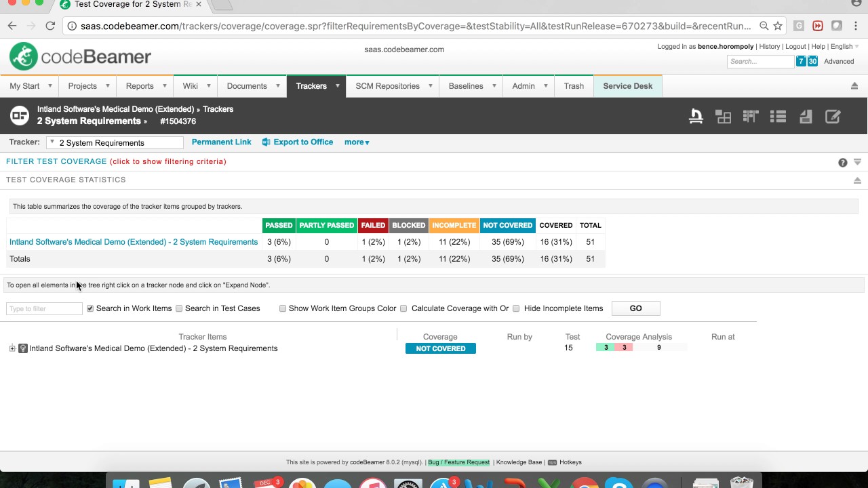Screen dimensions: 868x488
Task: Click the zoom magnifier in address bar
Action: (x=764, y=26)
